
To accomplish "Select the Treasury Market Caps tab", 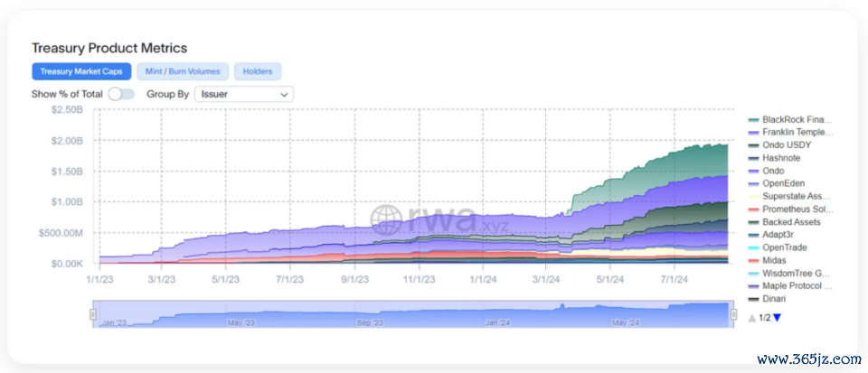I will (81, 70).
